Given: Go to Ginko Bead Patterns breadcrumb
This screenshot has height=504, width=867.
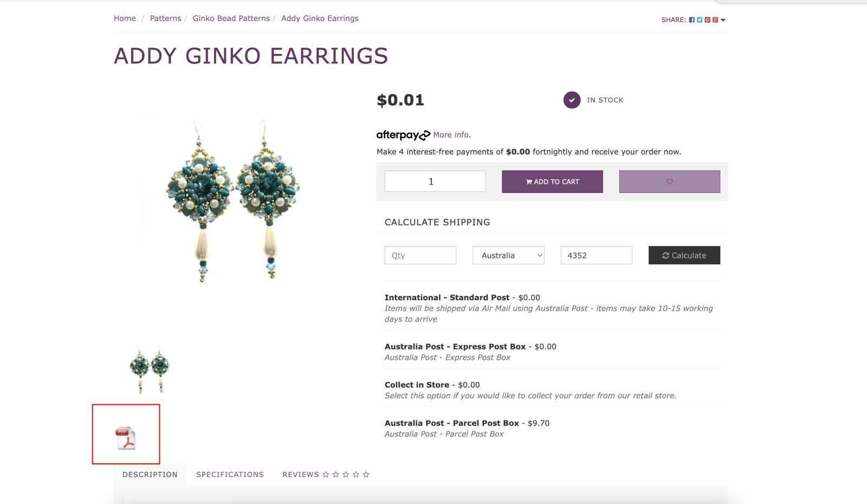Looking at the screenshot, I should click(231, 18).
